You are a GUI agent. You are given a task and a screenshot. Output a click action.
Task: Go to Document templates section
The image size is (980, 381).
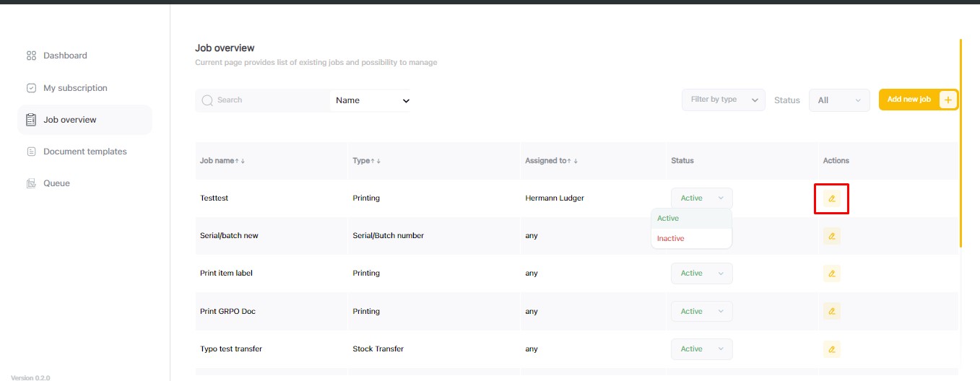click(84, 152)
